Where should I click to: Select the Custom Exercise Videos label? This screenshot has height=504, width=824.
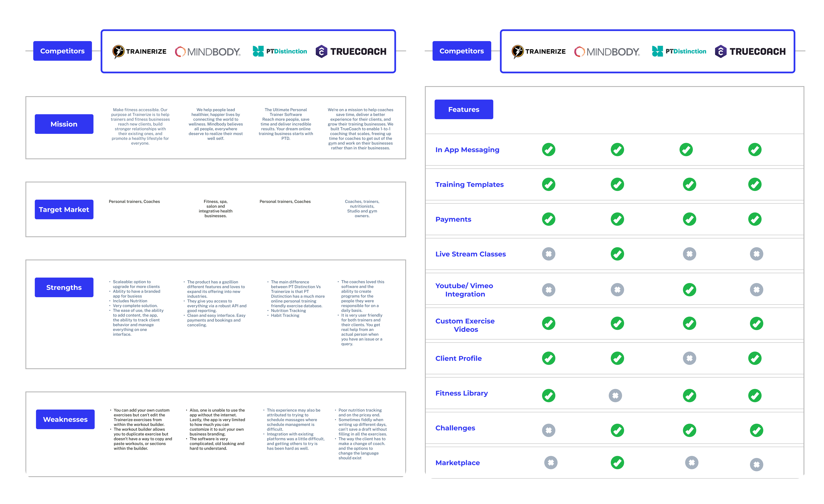point(465,325)
